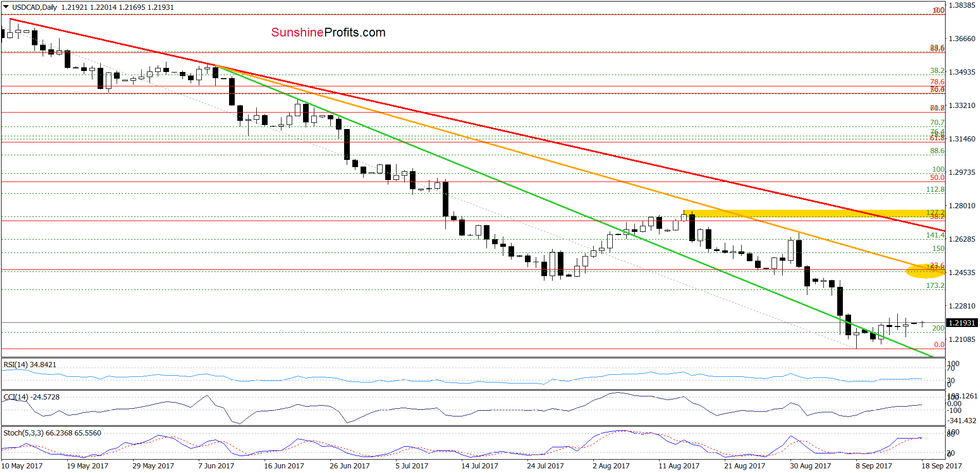Viewport: 980px width, 473px height.
Task: Click the 1.31460 price axis label
Action: click(x=962, y=139)
